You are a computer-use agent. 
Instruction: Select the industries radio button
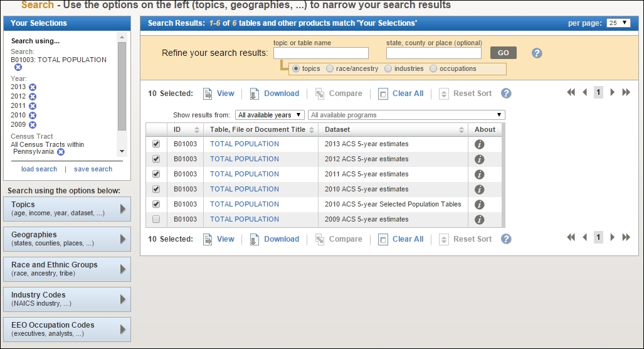click(388, 68)
